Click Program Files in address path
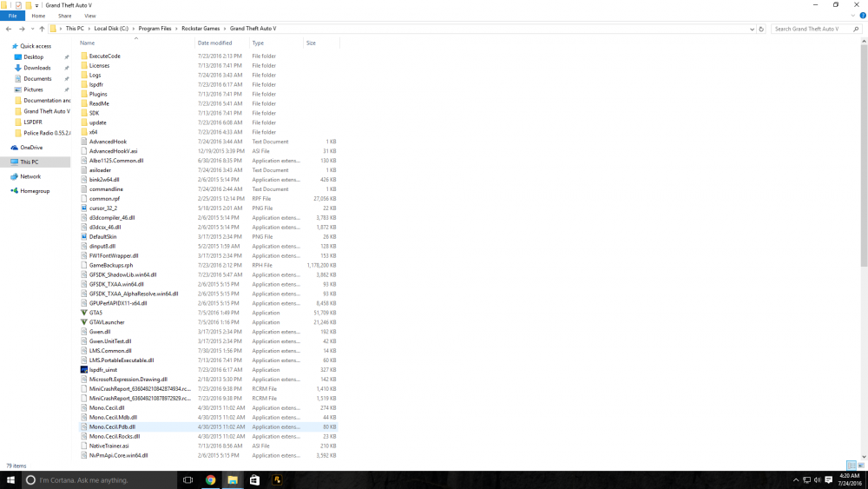 155,29
